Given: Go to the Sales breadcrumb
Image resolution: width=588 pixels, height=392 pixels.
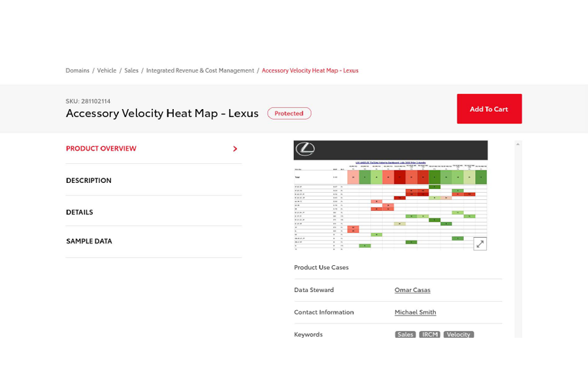Looking at the screenshot, I should click(131, 71).
